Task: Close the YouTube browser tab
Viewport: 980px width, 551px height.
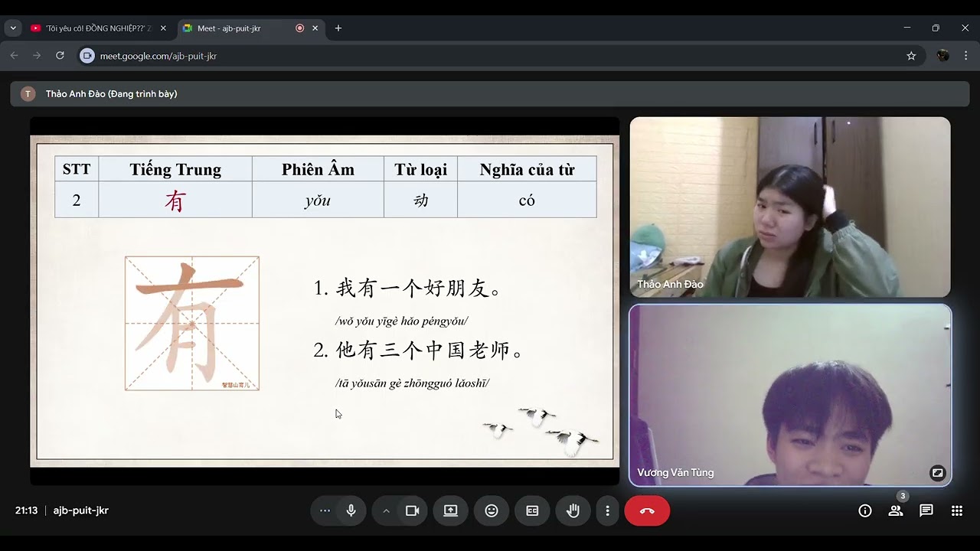Action: click(x=163, y=28)
